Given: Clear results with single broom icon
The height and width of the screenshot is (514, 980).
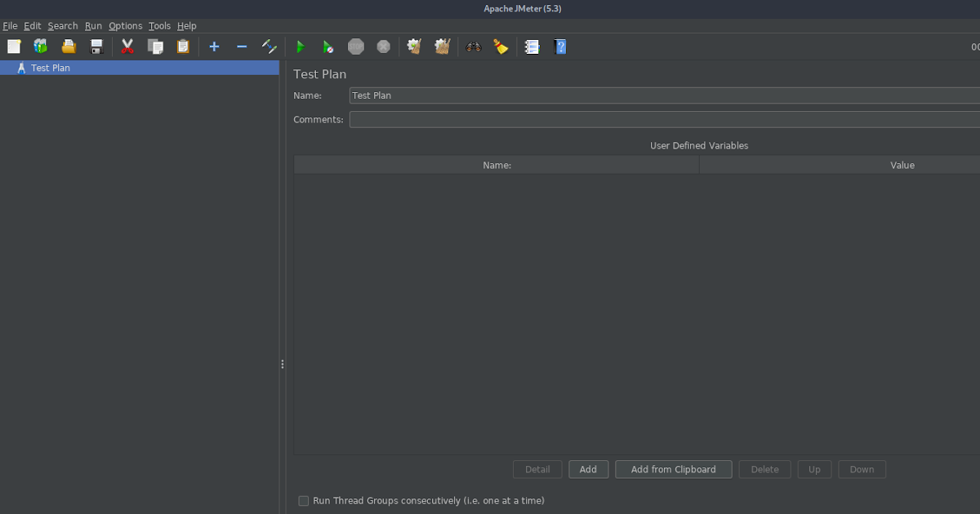Looking at the screenshot, I should (415, 47).
